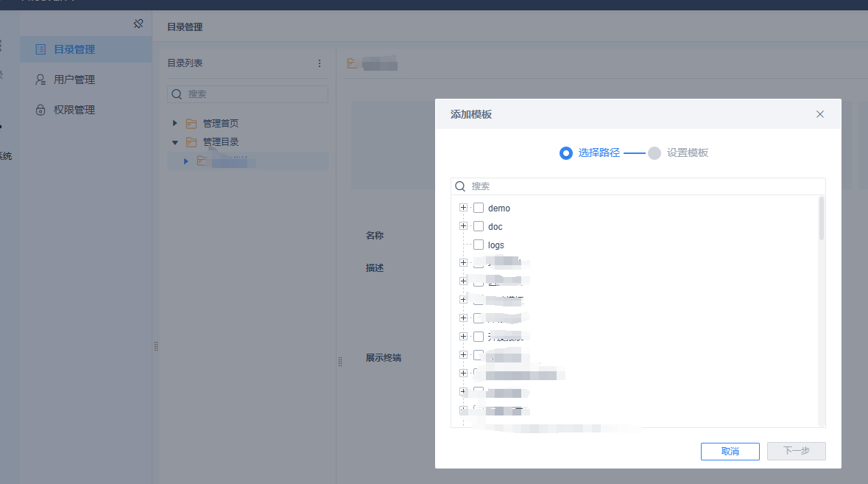The width and height of the screenshot is (868, 484).
Task: Click the divider handle beside the directory list
Action: click(x=340, y=362)
